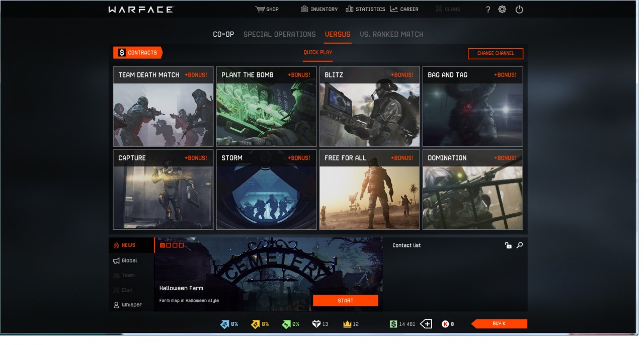
Task: Open the Shop via its cart icon
Action: point(260,9)
